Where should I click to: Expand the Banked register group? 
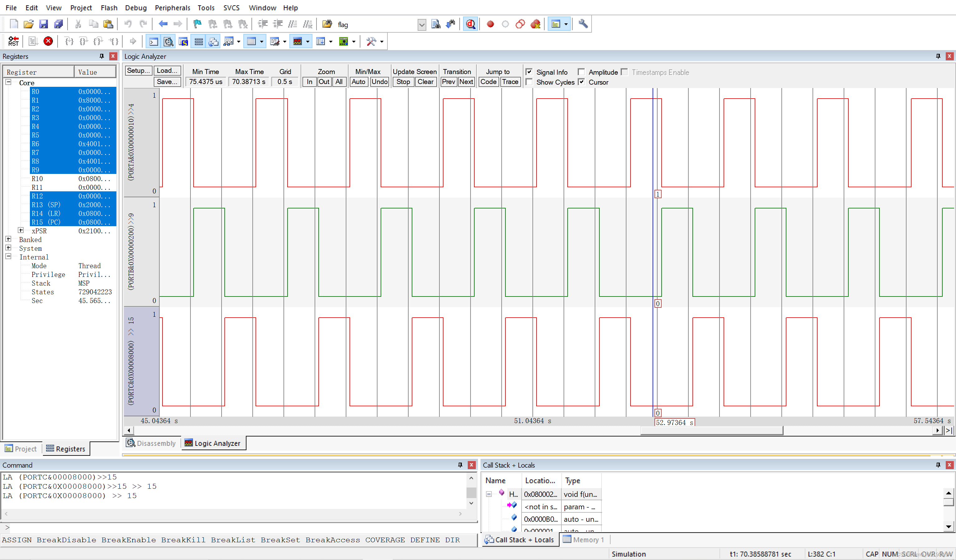(8, 239)
